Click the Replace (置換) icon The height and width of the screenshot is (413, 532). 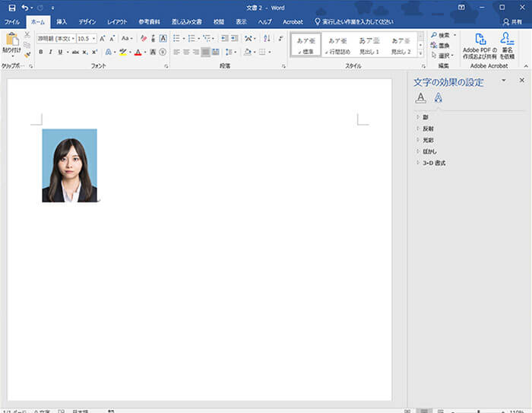pos(440,45)
